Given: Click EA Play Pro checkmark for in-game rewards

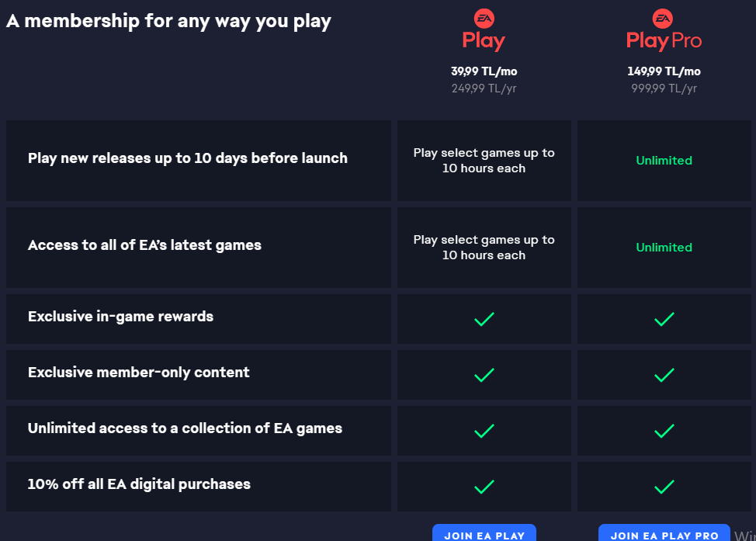Looking at the screenshot, I should coord(664,319).
